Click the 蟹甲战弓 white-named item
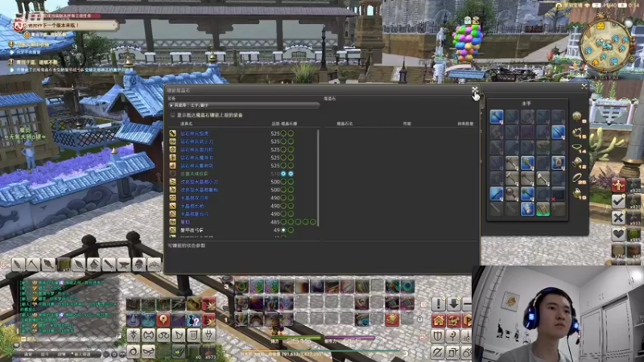 pyautogui.click(x=192, y=230)
